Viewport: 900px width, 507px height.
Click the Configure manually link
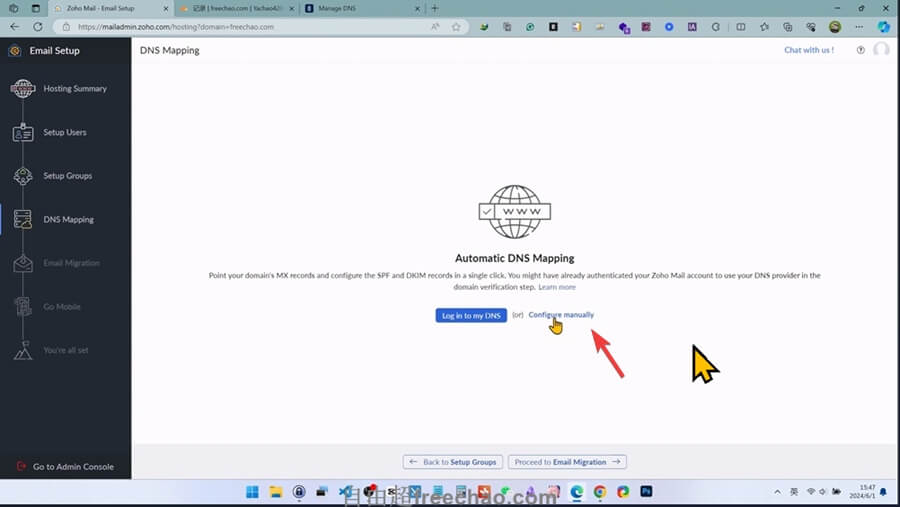pyautogui.click(x=561, y=315)
